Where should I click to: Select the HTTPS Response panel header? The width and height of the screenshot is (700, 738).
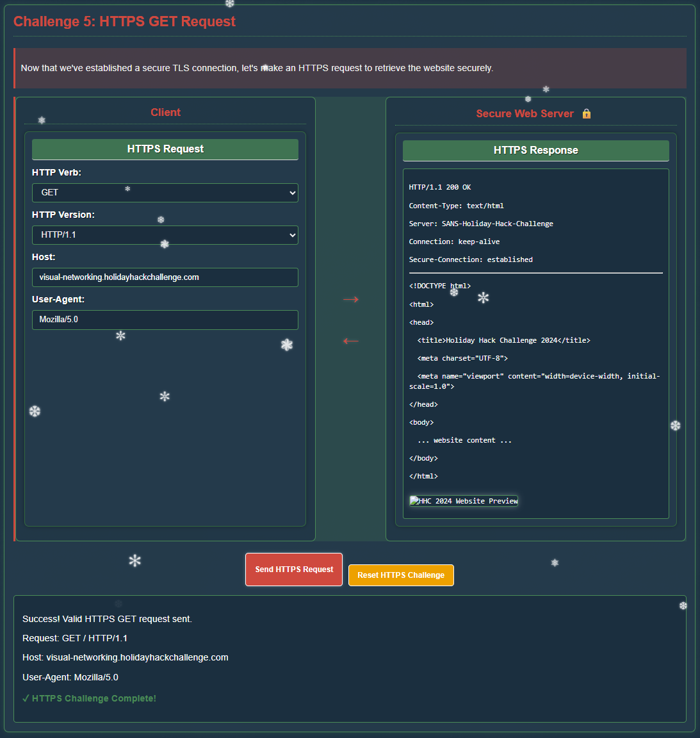pyautogui.click(x=535, y=151)
